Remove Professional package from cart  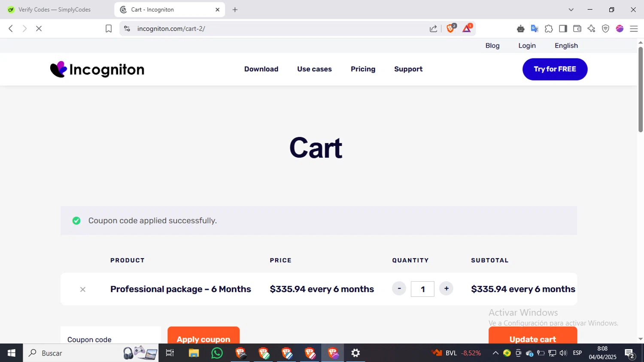point(83,289)
